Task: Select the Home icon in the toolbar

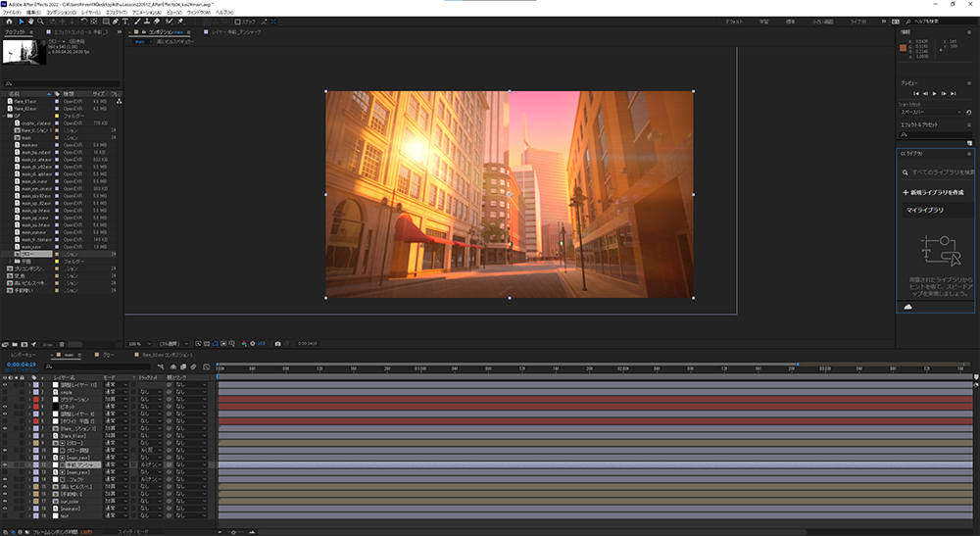Action: [x=10, y=22]
